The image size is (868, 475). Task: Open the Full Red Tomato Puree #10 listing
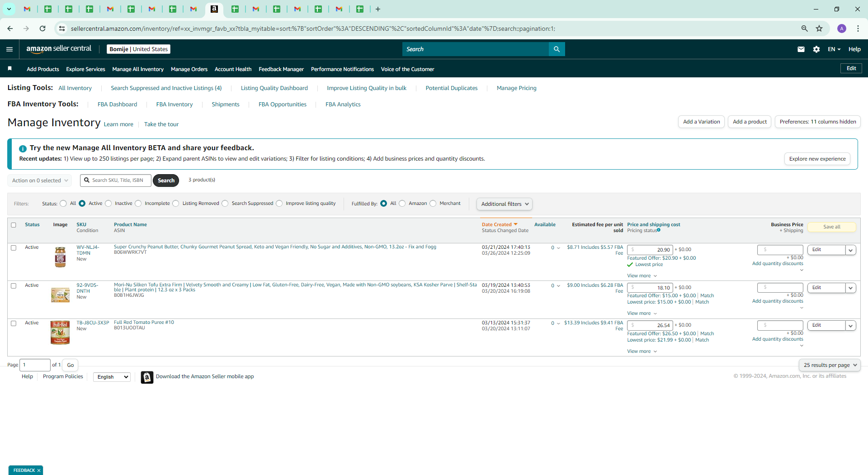click(x=144, y=323)
